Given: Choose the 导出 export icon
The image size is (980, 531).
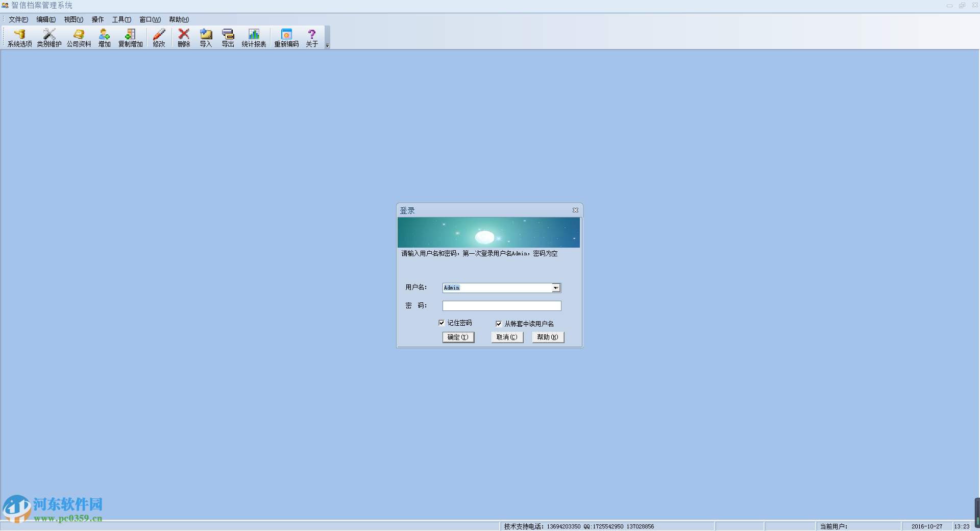Looking at the screenshot, I should tap(228, 38).
